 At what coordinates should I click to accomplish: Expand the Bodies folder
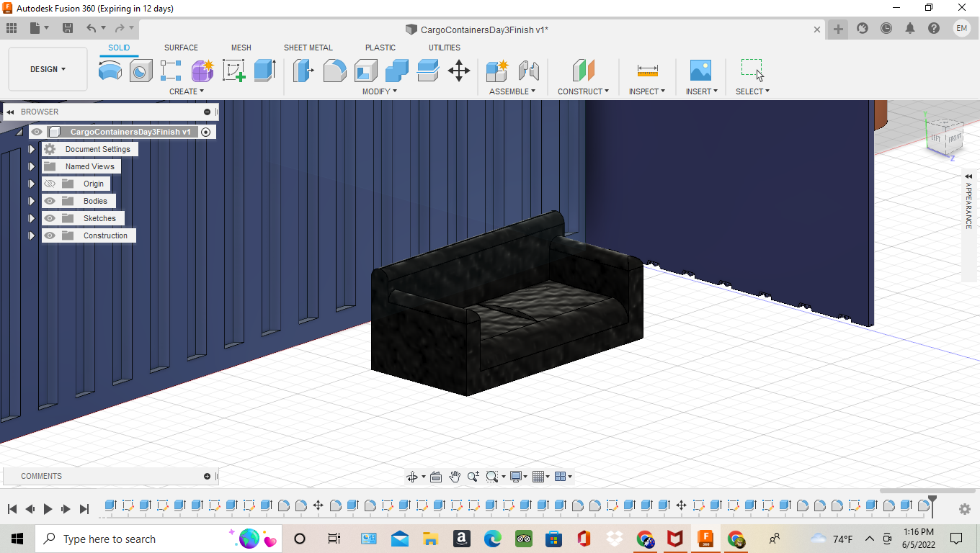point(32,201)
